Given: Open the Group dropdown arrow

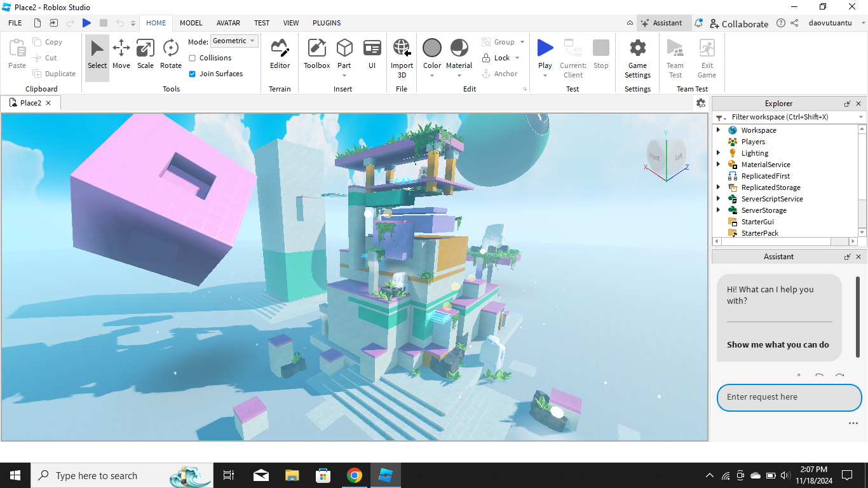Looking at the screenshot, I should (522, 42).
